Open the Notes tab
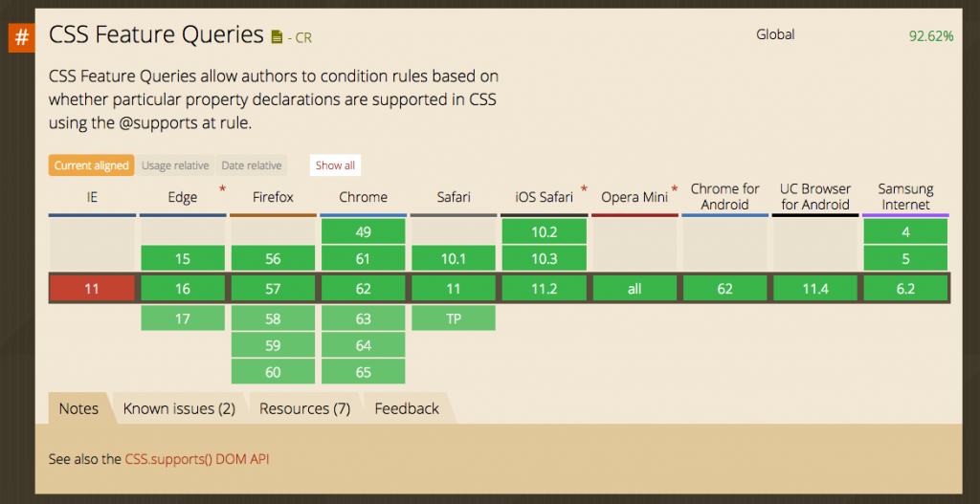 click(78, 408)
